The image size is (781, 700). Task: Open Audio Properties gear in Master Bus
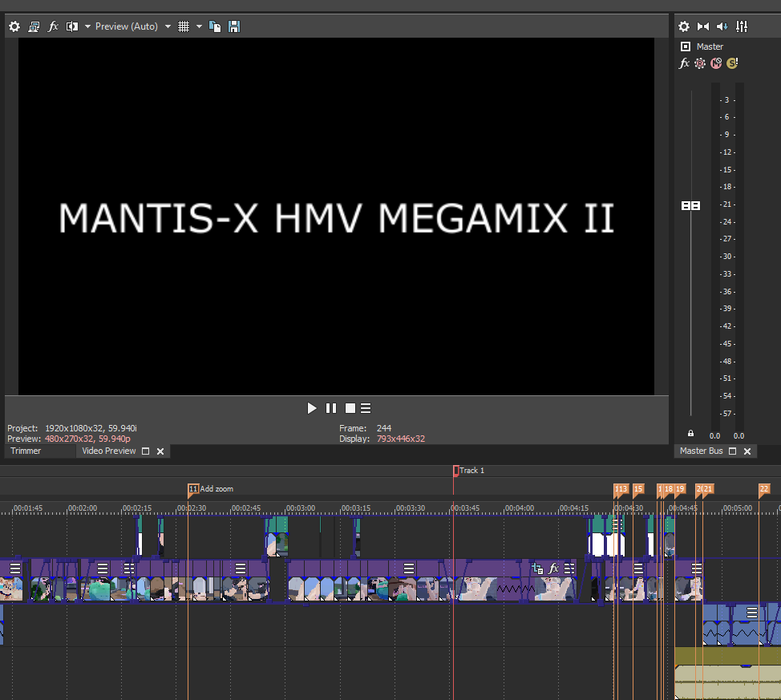click(684, 26)
